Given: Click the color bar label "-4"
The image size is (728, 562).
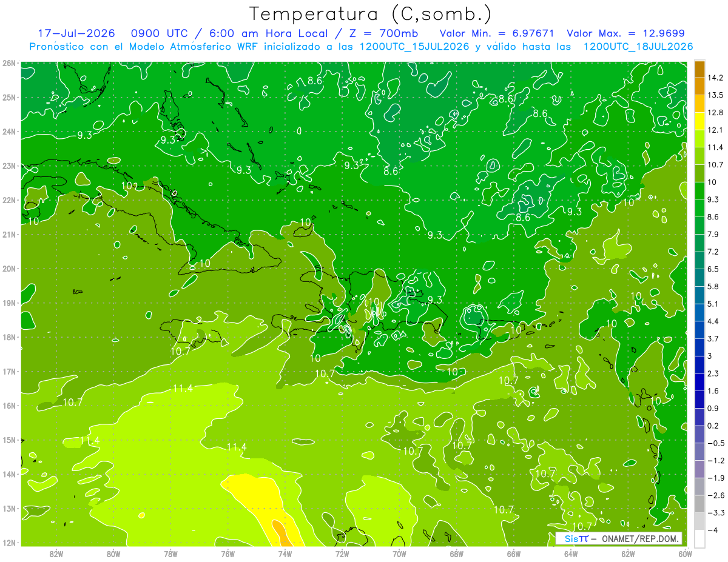Looking at the screenshot, I should tap(713, 530).
